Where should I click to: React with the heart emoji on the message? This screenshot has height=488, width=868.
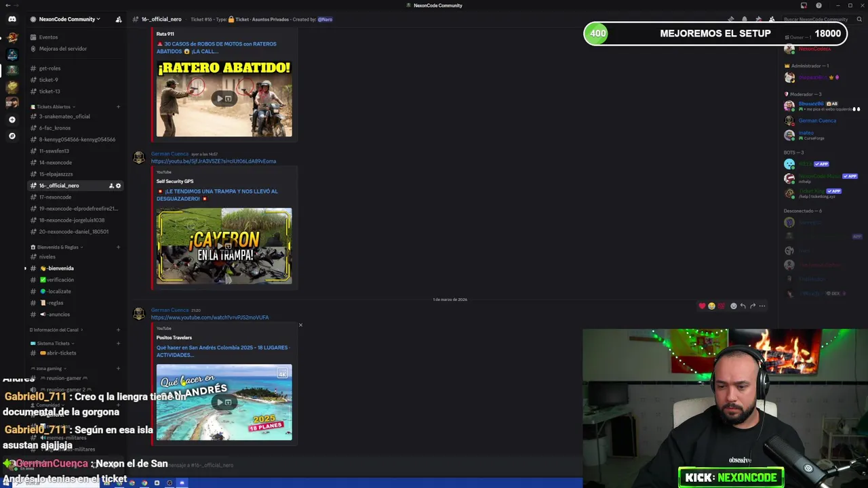pyautogui.click(x=702, y=306)
